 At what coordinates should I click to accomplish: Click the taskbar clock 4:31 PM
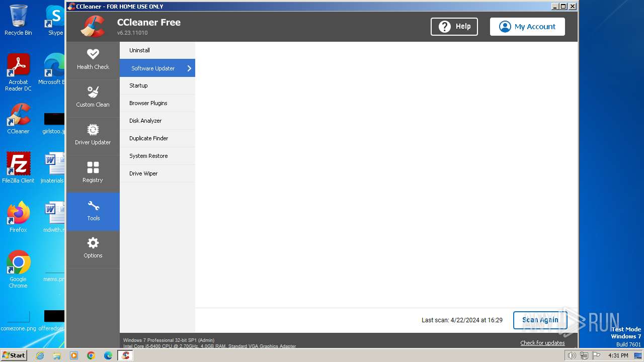tap(618, 355)
